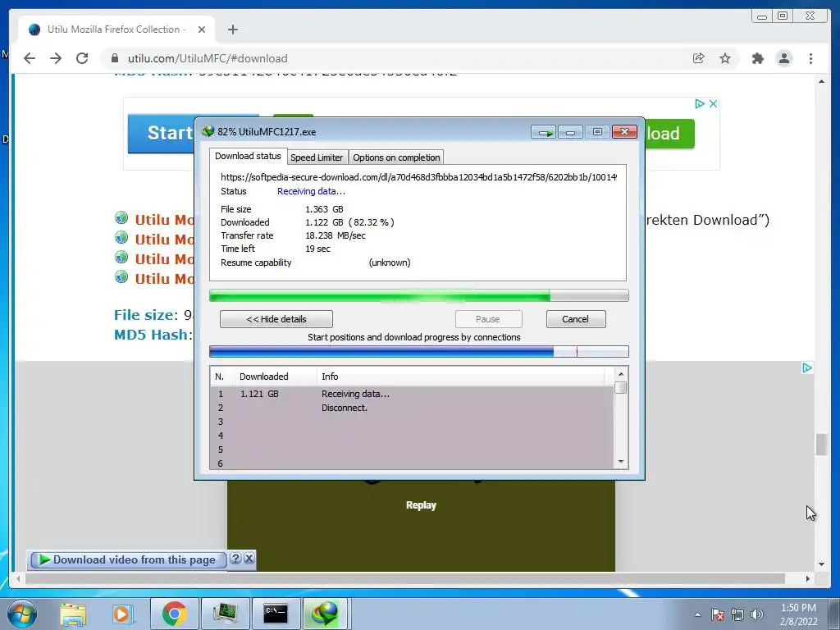Click the IDM globe icon in dialog title
This screenshot has height=630, width=840.
pyautogui.click(x=208, y=131)
